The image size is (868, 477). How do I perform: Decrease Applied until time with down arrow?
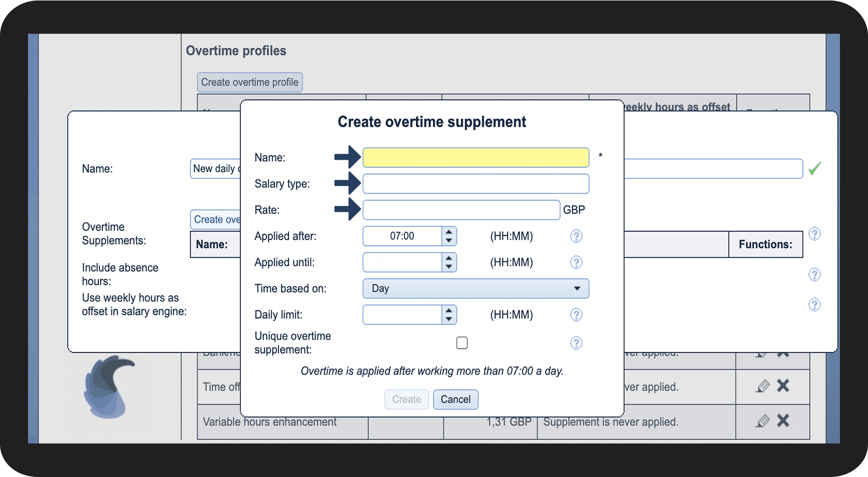(x=448, y=267)
